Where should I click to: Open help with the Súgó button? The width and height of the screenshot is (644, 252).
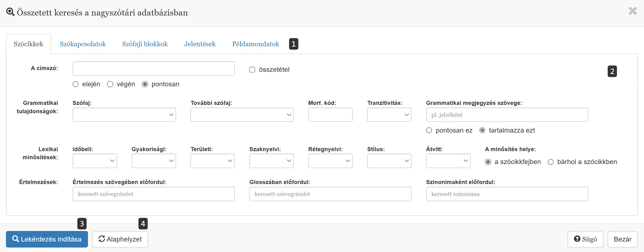(x=585, y=239)
